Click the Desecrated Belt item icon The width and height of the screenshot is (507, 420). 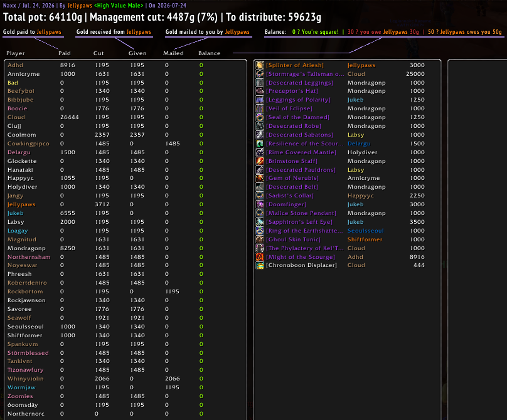[x=260, y=187]
